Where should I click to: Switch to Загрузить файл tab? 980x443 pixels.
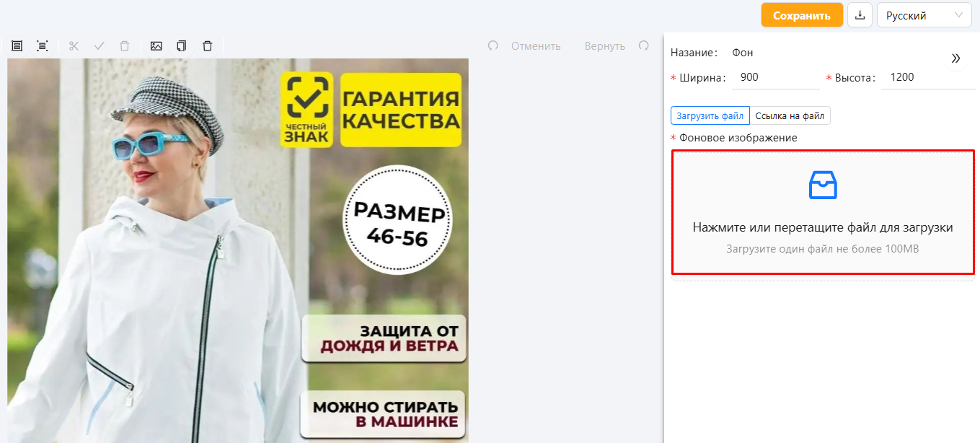[x=710, y=116]
